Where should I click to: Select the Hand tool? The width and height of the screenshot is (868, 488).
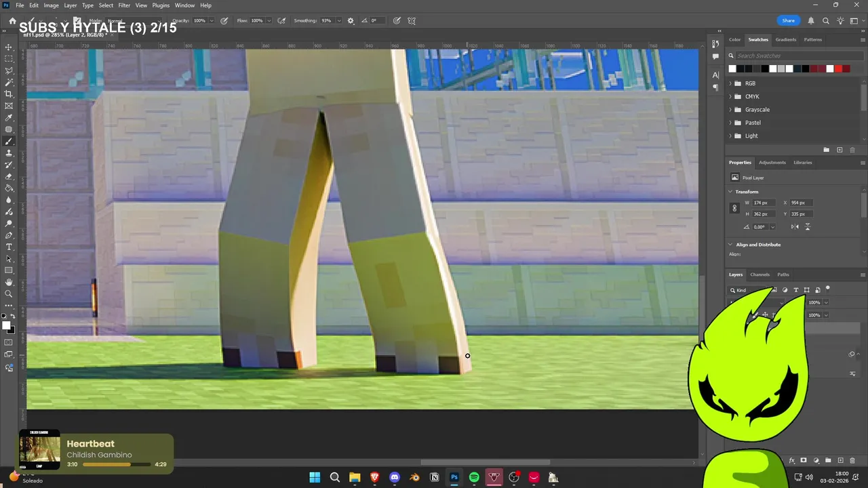tap(9, 282)
